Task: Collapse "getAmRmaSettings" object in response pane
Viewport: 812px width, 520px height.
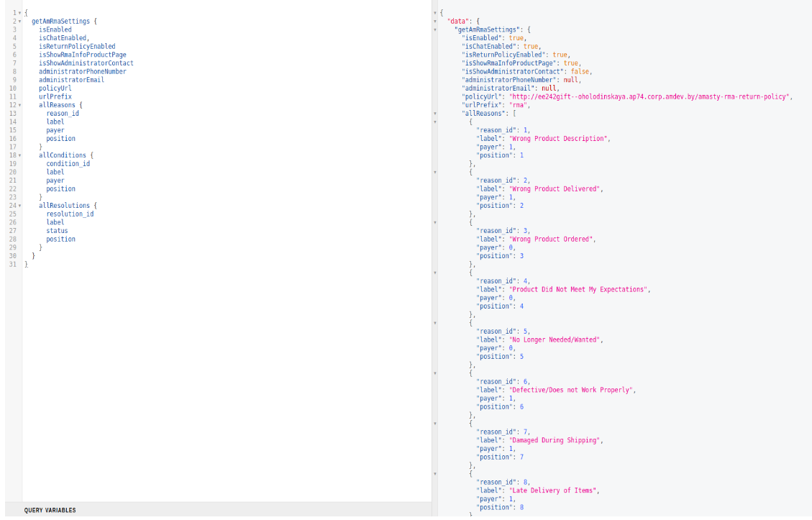Action: pos(435,30)
